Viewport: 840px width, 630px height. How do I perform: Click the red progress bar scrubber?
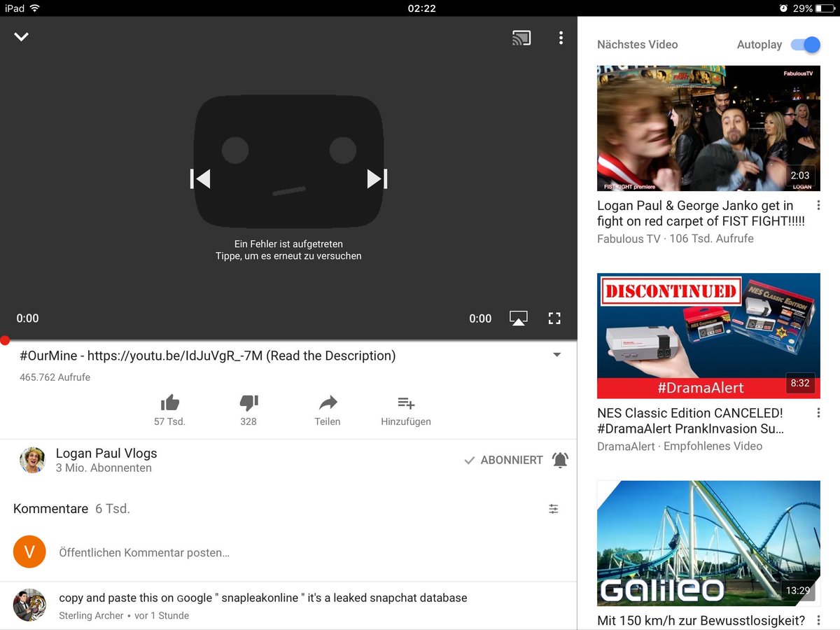5,341
